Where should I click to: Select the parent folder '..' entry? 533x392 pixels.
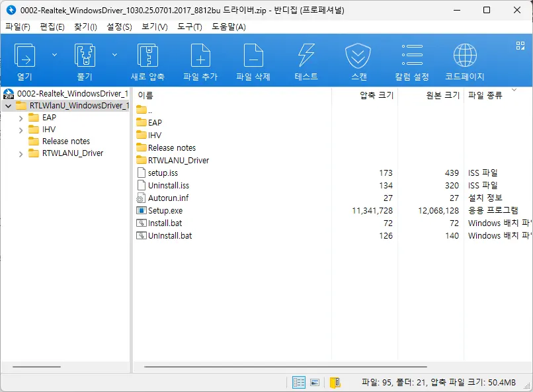coord(144,110)
